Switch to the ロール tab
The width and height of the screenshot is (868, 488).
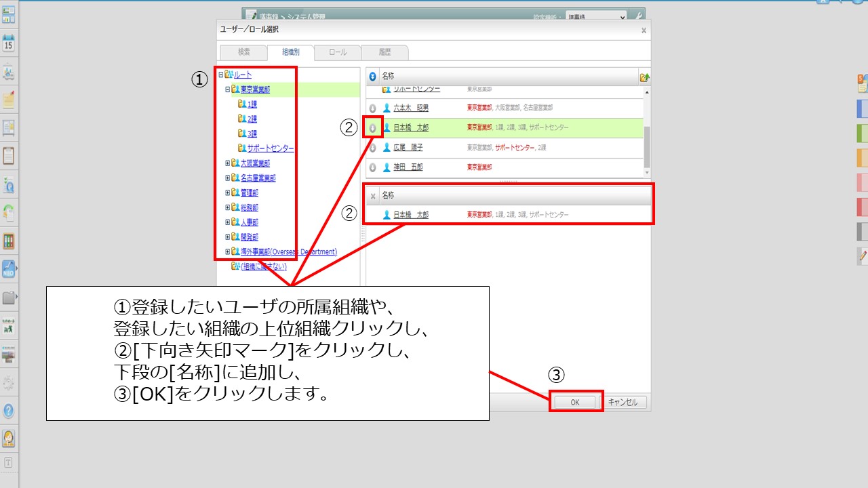[337, 52]
